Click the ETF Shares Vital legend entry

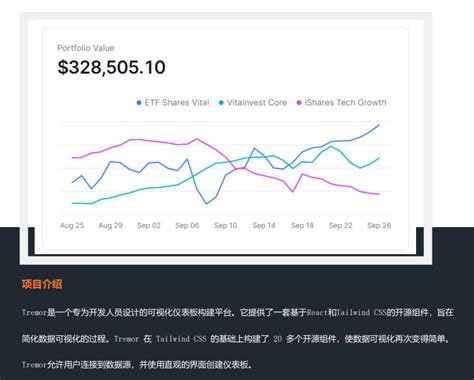click(x=173, y=103)
